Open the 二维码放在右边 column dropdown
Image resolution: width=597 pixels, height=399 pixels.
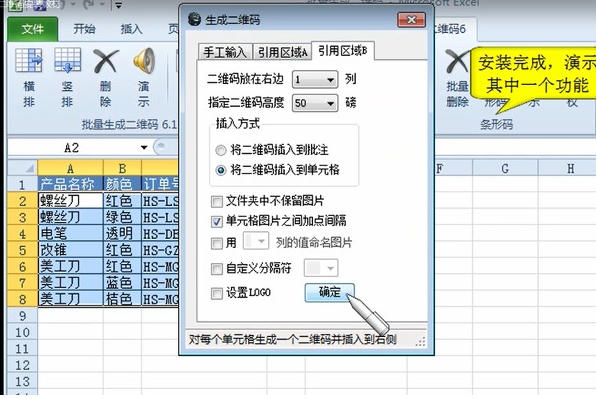(314, 80)
